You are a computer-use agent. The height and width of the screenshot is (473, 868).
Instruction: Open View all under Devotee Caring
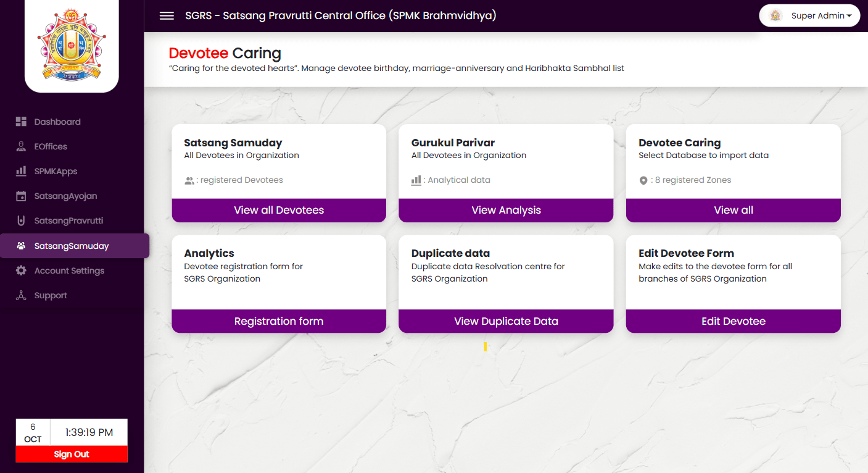tap(733, 210)
